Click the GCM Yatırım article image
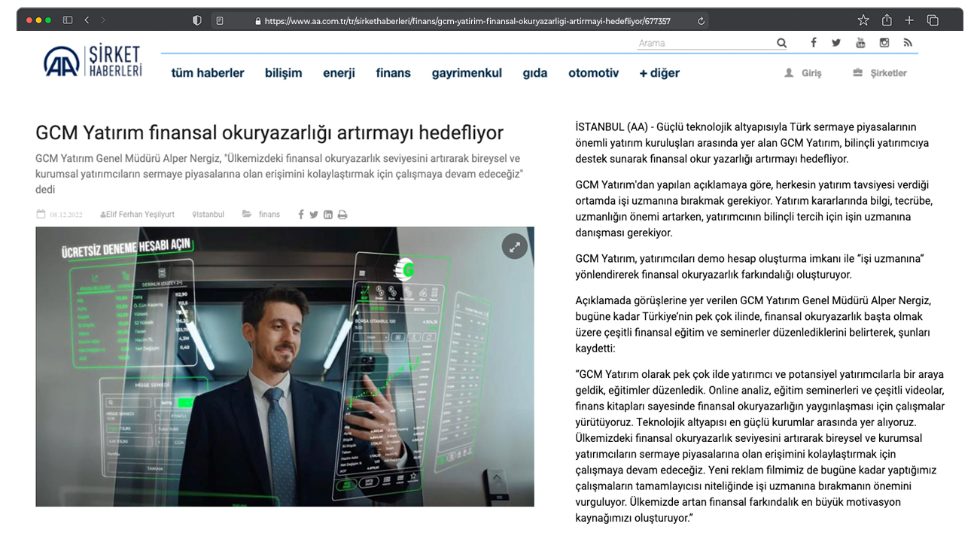The width and height of the screenshot is (980, 548). [x=285, y=367]
